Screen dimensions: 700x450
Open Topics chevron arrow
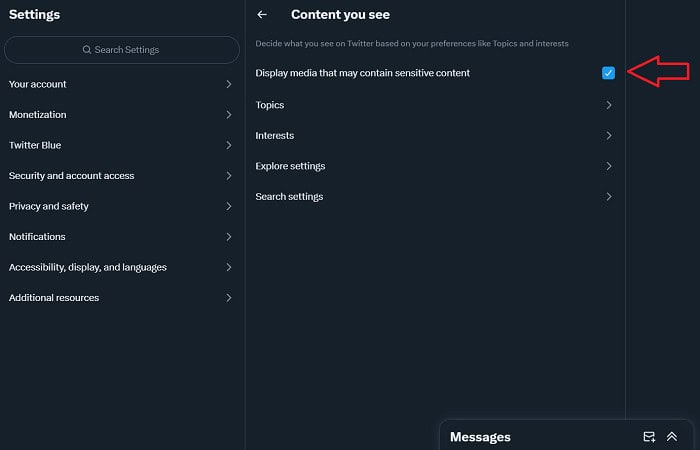609,105
